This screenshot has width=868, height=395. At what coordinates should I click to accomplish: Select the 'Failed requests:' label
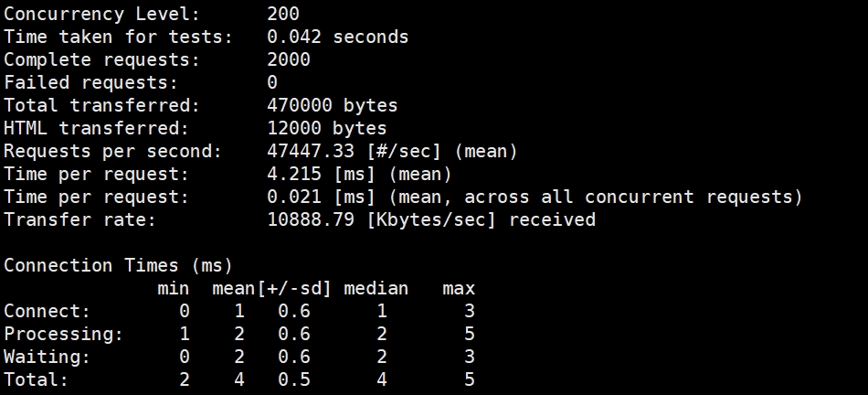click(x=90, y=82)
